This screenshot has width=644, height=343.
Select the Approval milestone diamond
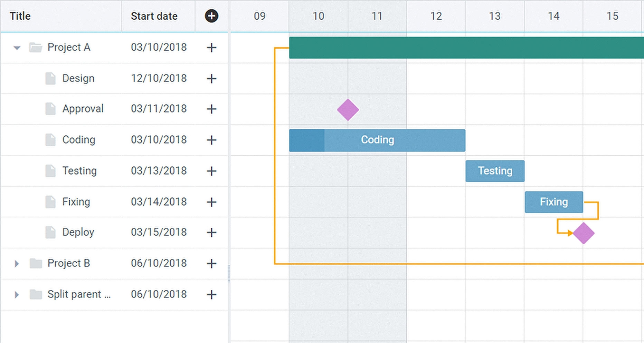pos(348,110)
